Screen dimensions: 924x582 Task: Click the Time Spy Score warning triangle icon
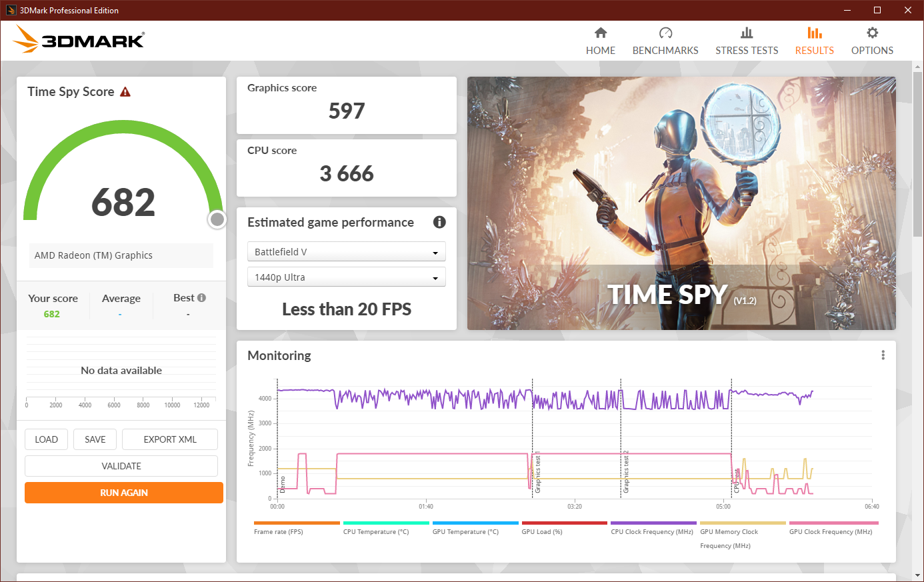point(125,92)
